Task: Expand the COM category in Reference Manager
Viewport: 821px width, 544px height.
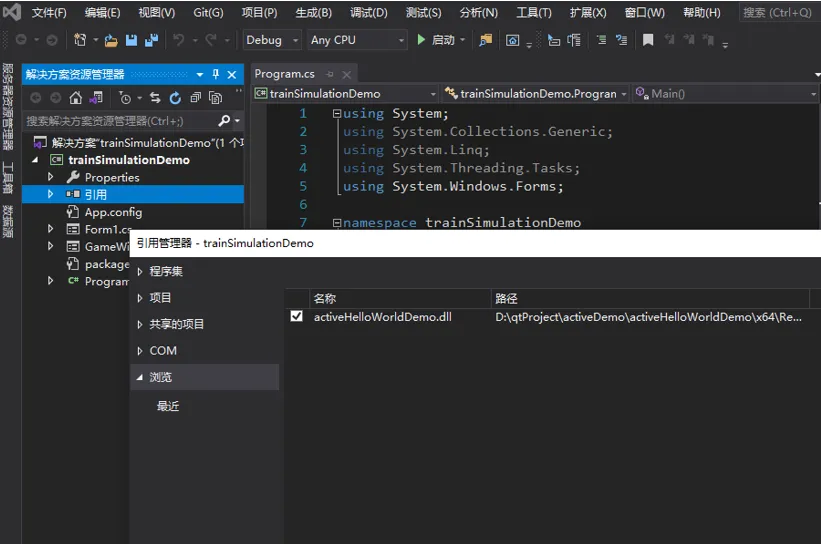Action: [x=140, y=351]
